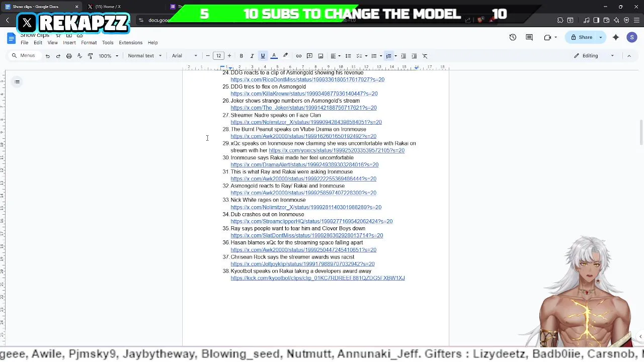Image resolution: width=644 pixels, height=362 pixels.
Task: Toggle bulleted list
Action: (x=374, y=56)
